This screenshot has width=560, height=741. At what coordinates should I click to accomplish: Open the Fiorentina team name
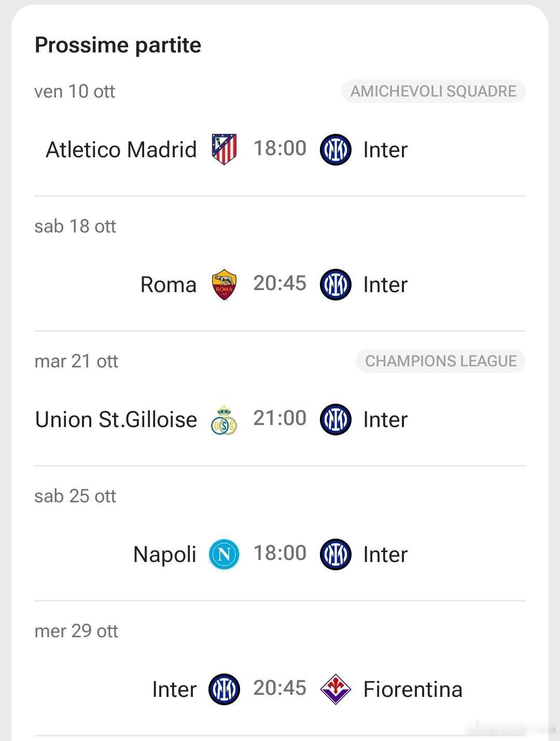tap(413, 689)
